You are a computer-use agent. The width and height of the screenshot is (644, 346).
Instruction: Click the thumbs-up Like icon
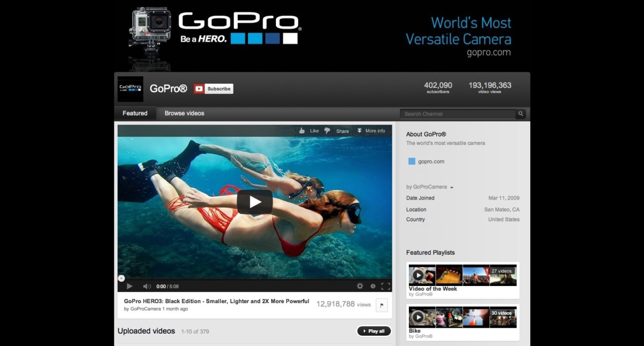tap(302, 131)
